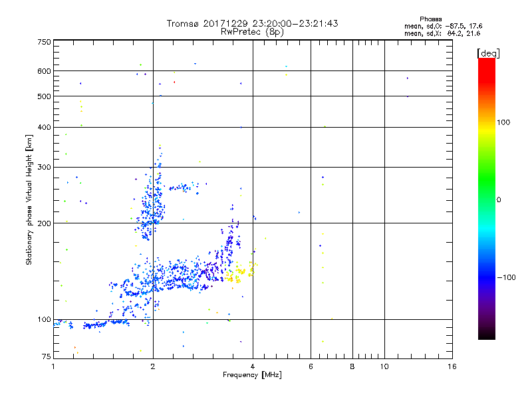Click the 1 MHz frequency axis tick label
The width and height of the screenshot is (532, 399).
pos(53,366)
